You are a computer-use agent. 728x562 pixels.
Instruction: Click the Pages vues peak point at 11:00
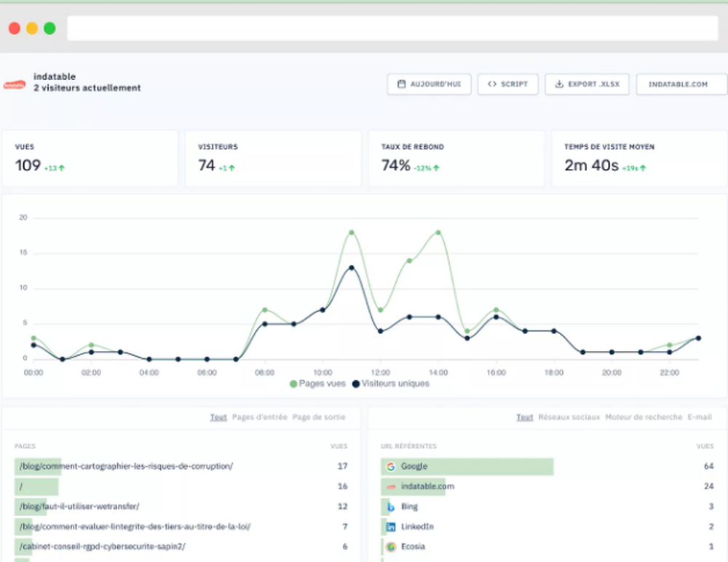click(352, 232)
